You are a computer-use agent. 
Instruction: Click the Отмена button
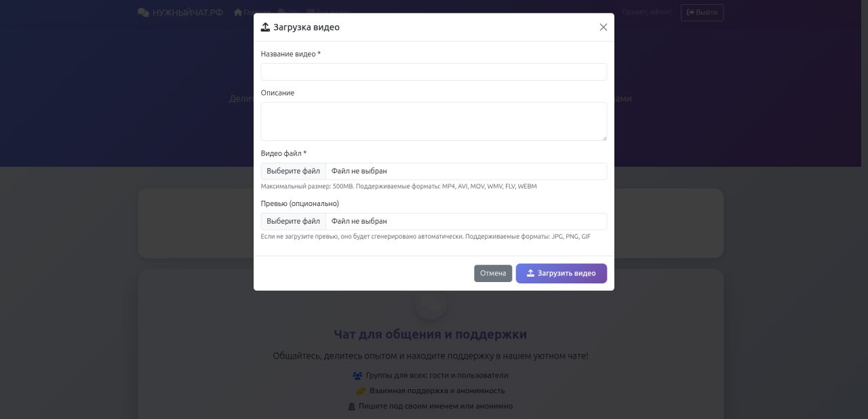[493, 273]
